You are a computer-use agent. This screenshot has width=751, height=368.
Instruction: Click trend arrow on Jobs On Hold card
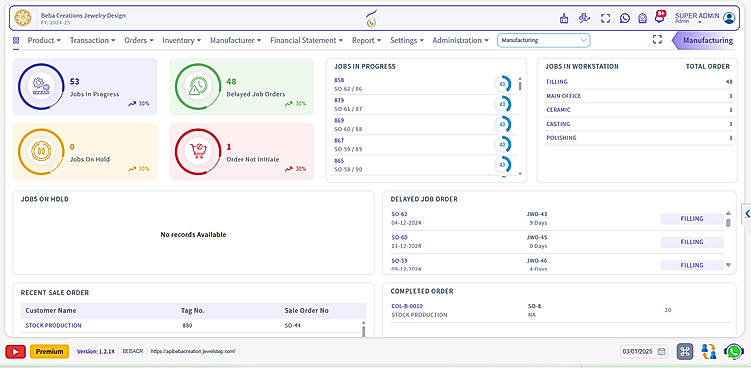132,169
